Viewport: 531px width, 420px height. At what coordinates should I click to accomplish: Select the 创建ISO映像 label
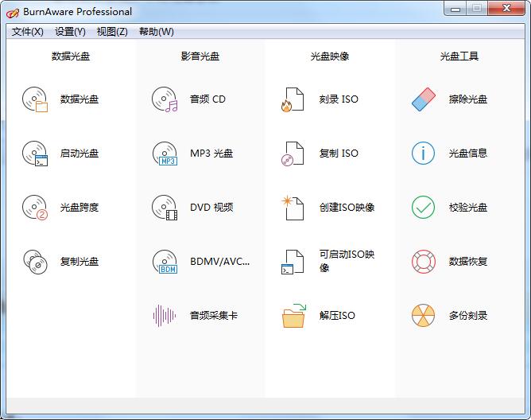347,208
